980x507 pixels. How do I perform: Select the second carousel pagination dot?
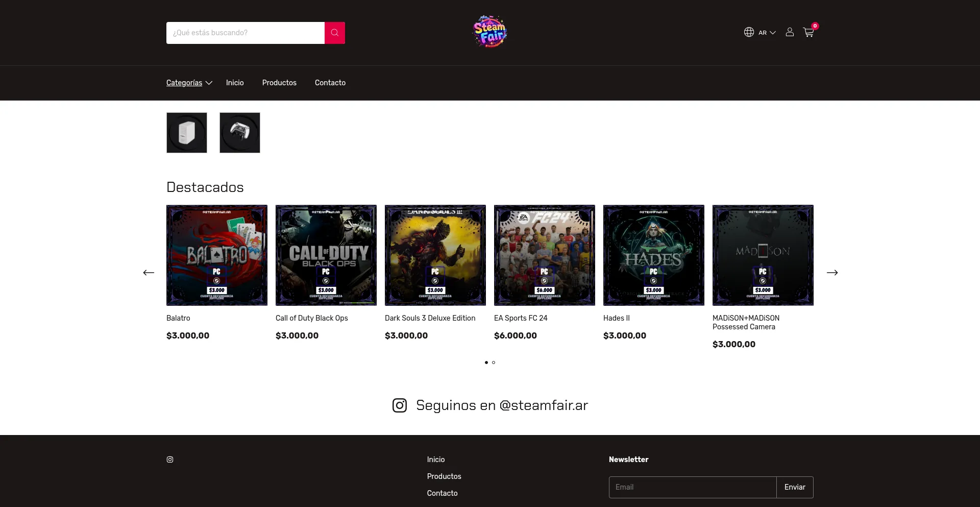[494, 363]
